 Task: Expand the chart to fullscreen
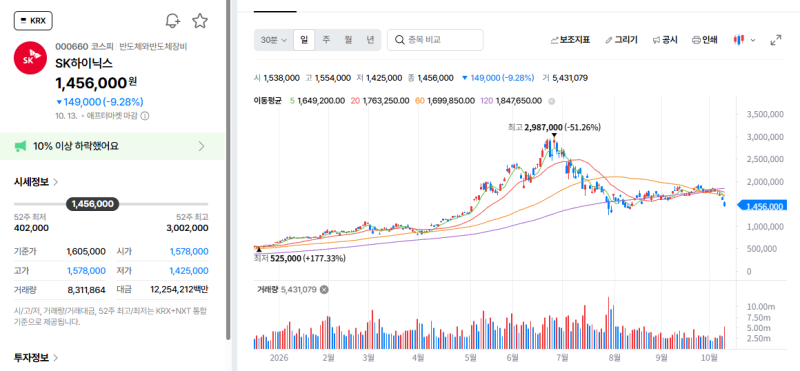tap(776, 40)
